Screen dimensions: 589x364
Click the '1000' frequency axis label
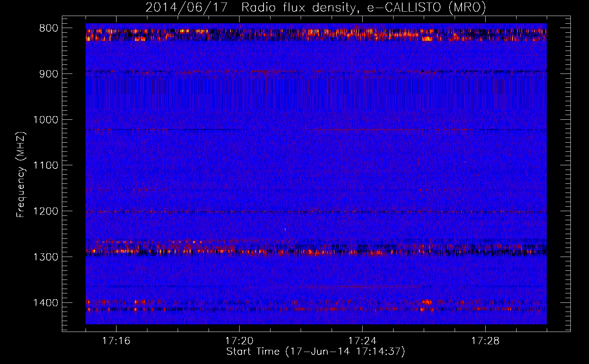coord(46,120)
